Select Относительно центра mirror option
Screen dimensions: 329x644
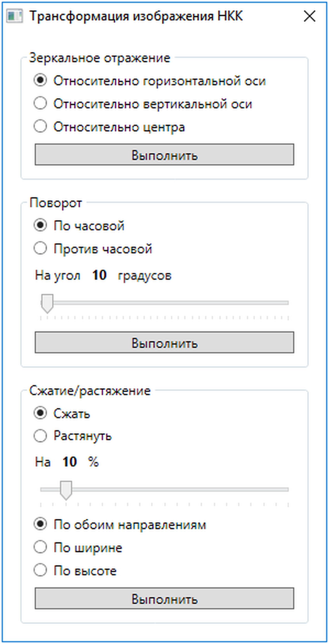[40, 127]
